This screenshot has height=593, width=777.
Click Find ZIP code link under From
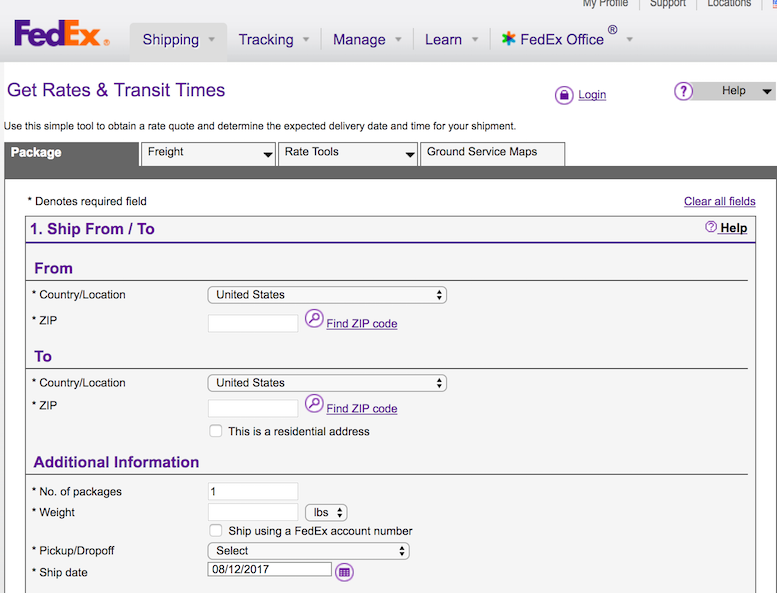(362, 323)
